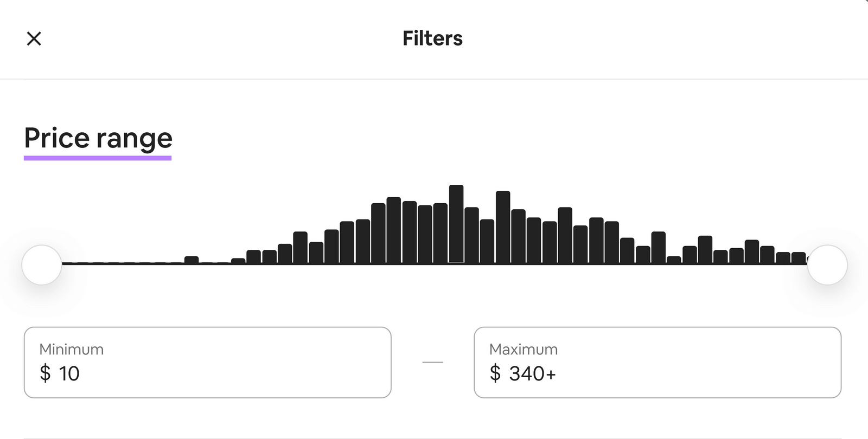The width and height of the screenshot is (868, 439).
Task: Select the minimum price slider handle
Action: pos(41,265)
